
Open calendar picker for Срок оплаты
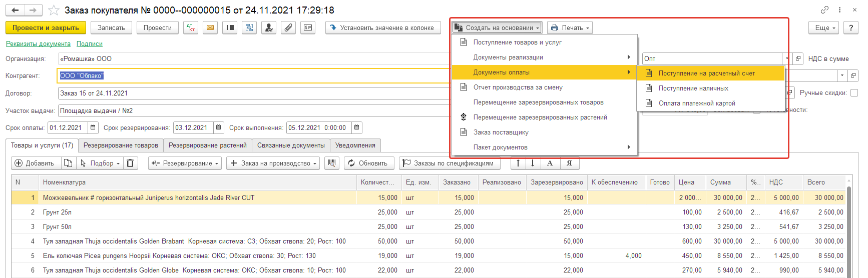coord(93,128)
